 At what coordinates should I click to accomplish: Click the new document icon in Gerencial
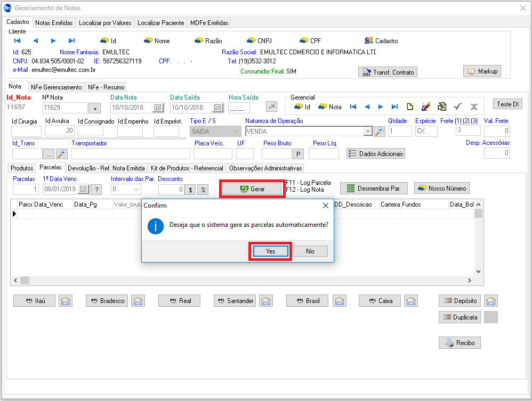(x=410, y=107)
